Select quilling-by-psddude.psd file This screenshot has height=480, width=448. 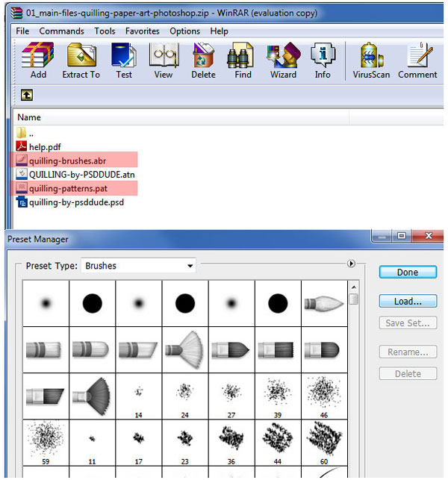(70, 202)
